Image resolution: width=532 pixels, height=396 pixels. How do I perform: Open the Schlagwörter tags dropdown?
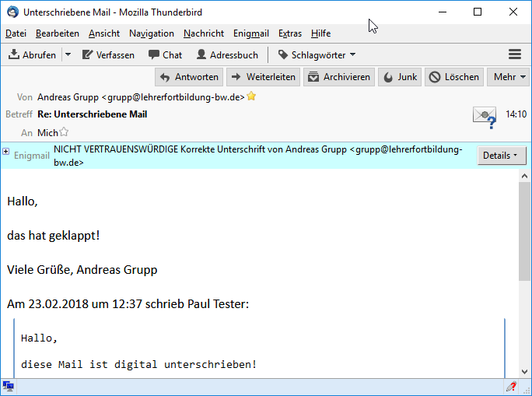click(x=317, y=55)
